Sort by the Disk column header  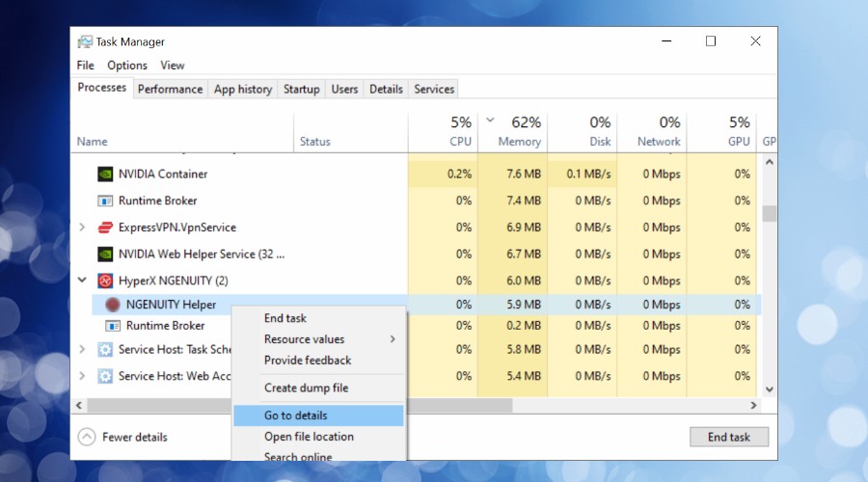coord(583,133)
